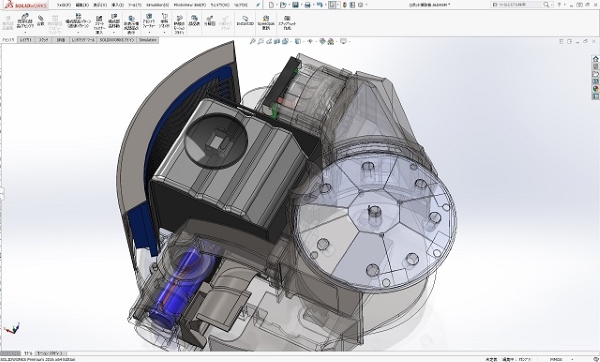Click the New document icon

[271, 5]
